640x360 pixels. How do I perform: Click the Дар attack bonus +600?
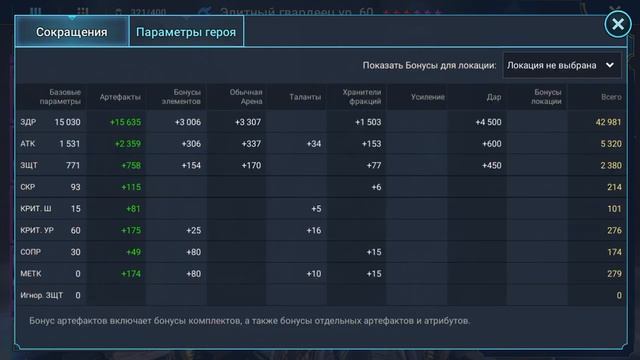pyautogui.click(x=491, y=144)
